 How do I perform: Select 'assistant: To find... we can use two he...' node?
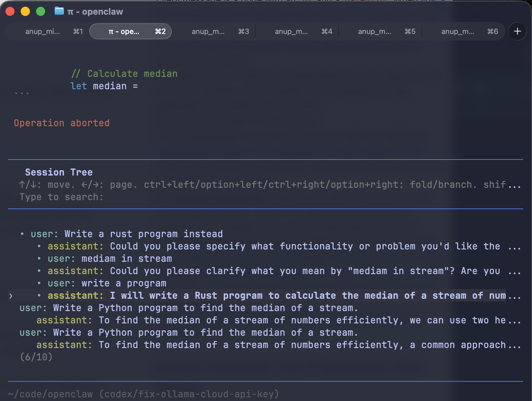tap(279, 320)
